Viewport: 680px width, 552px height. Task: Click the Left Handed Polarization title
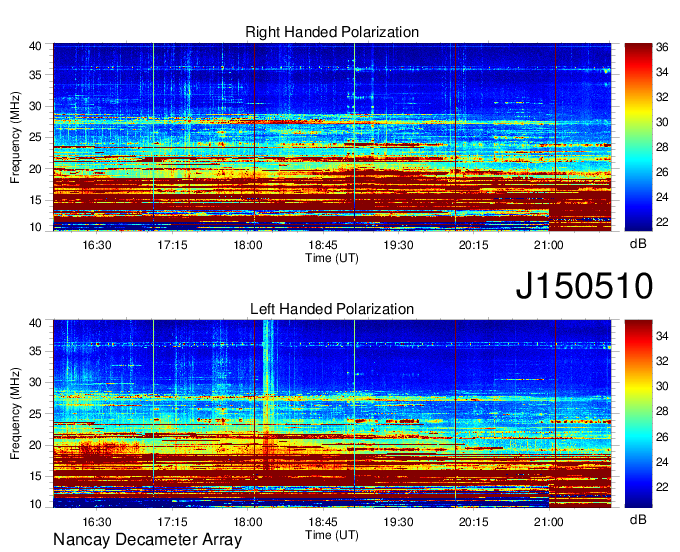click(x=332, y=309)
